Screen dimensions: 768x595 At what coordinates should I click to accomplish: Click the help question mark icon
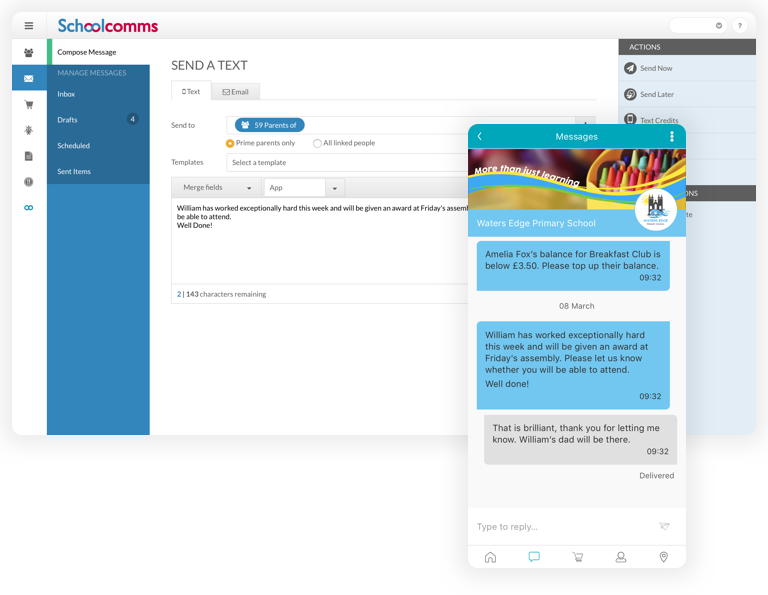(x=740, y=25)
